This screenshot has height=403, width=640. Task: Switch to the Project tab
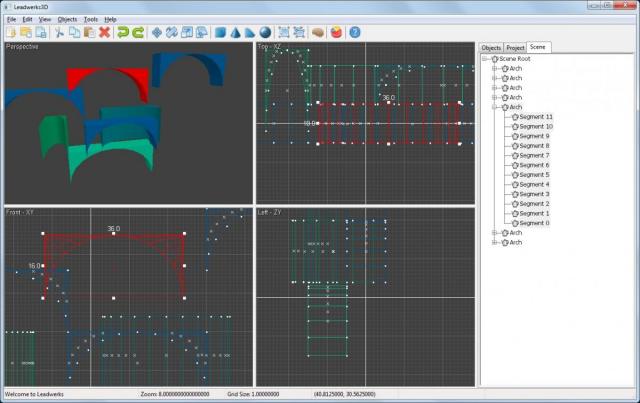pos(515,47)
